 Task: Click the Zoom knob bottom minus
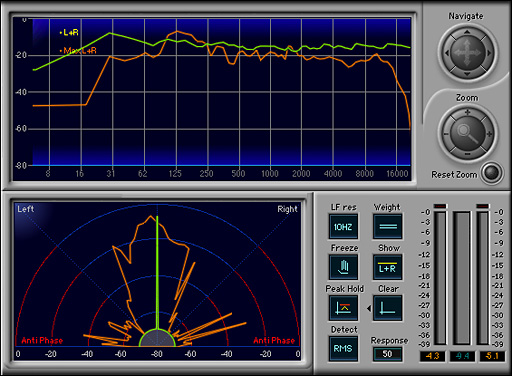(x=467, y=154)
